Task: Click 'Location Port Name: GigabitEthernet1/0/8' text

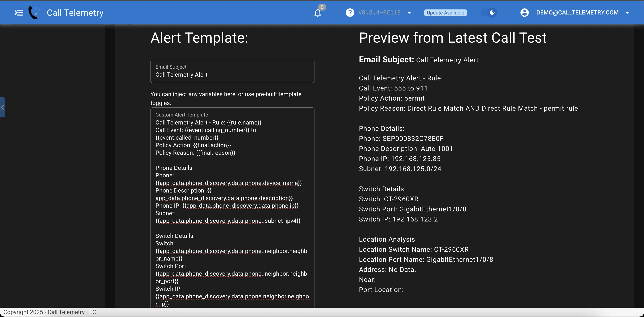Action: click(426, 259)
